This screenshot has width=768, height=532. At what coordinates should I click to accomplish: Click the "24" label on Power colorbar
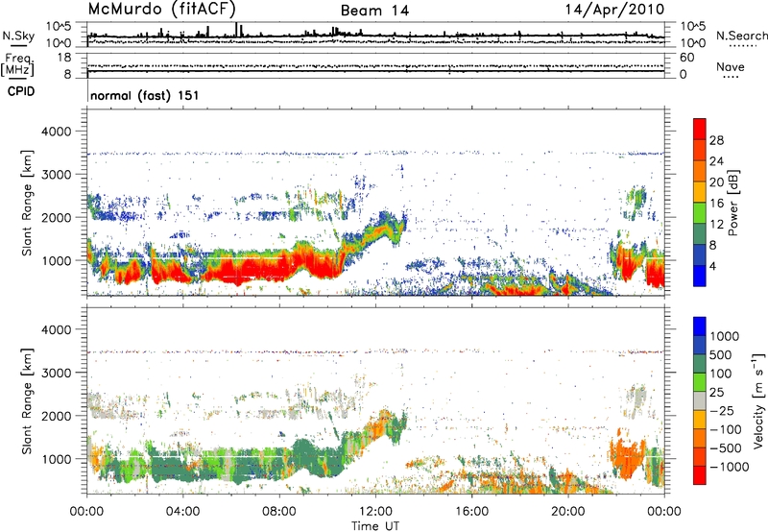click(716, 161)
